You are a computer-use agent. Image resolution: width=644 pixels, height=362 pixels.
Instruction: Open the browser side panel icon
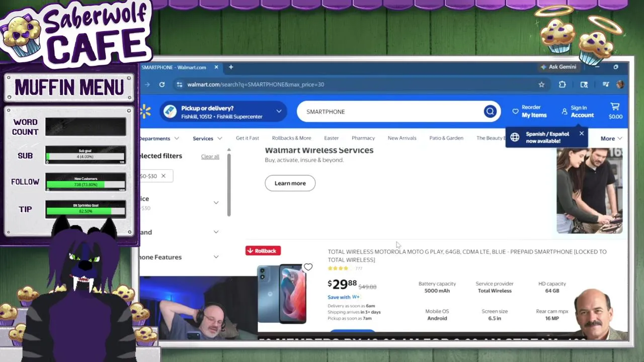pyautogui.click(x=584, y=84)
